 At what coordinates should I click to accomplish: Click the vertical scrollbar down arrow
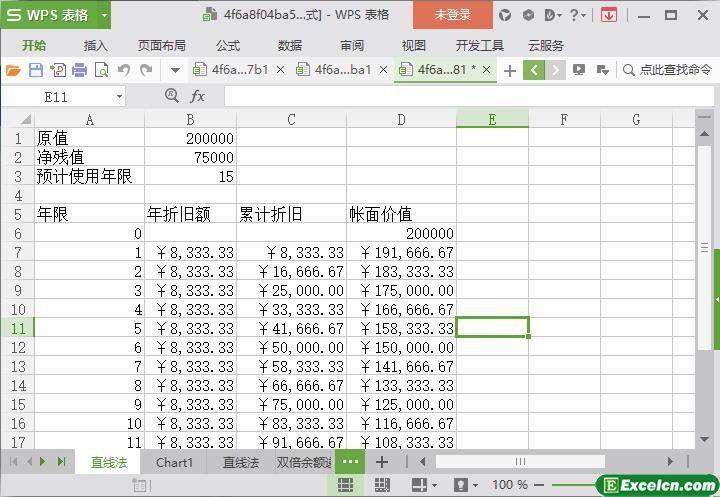[x=704, y=440]
